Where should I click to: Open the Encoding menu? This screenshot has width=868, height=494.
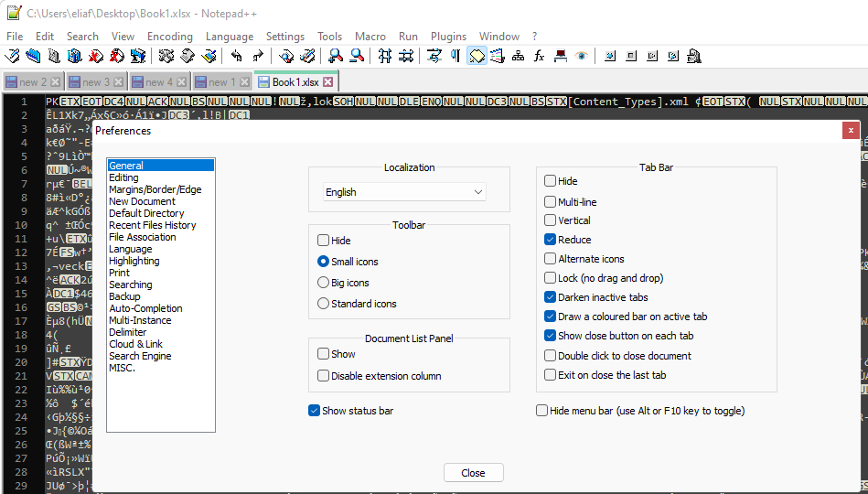(x=170, y=37)
